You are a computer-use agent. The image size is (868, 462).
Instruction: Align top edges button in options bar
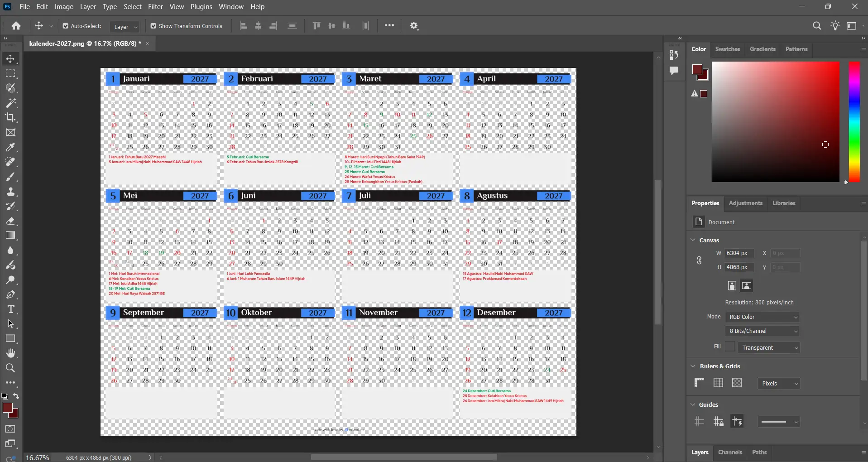point(317,26)
